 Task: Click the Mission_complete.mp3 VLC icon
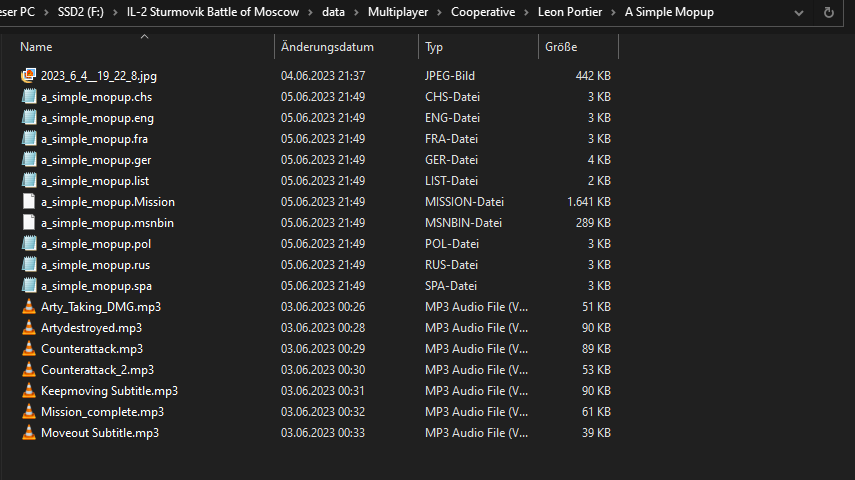tap(29, 412)
